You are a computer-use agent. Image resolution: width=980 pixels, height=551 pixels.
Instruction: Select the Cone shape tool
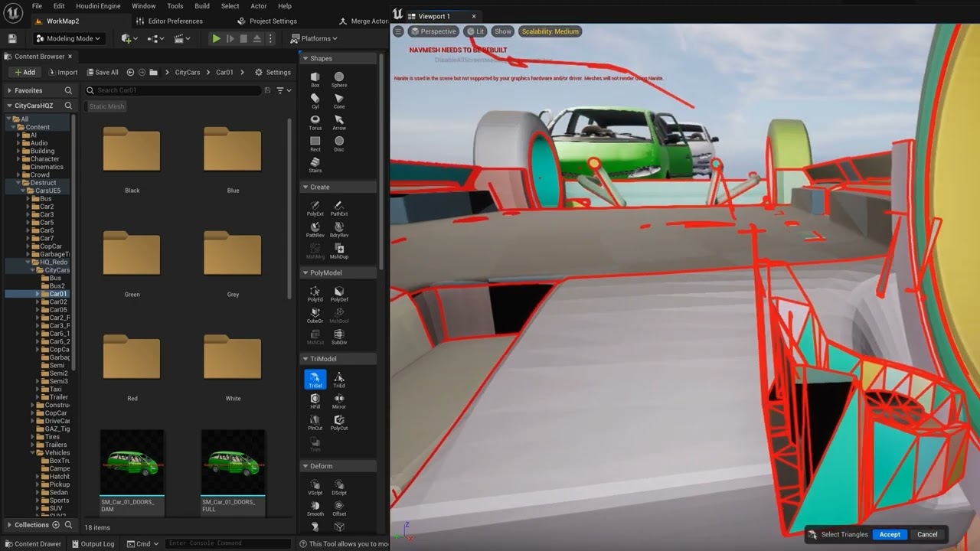click(x=339, y=101)
